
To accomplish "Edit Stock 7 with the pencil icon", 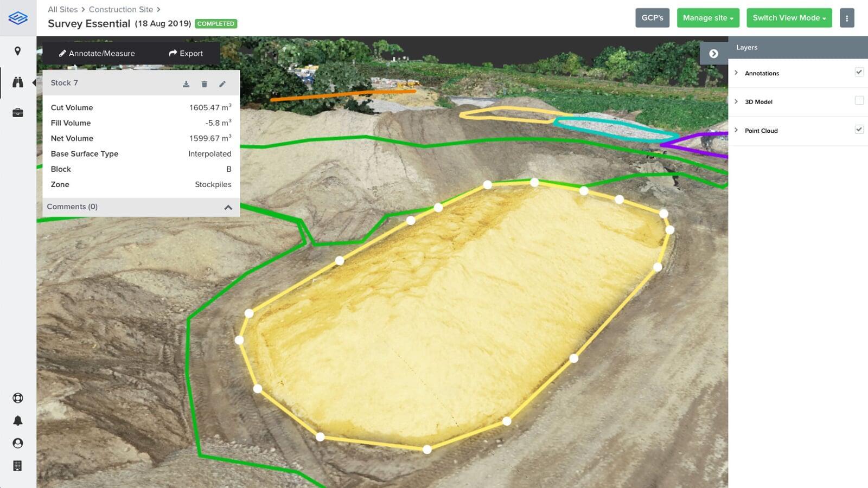I will point(222,84).
